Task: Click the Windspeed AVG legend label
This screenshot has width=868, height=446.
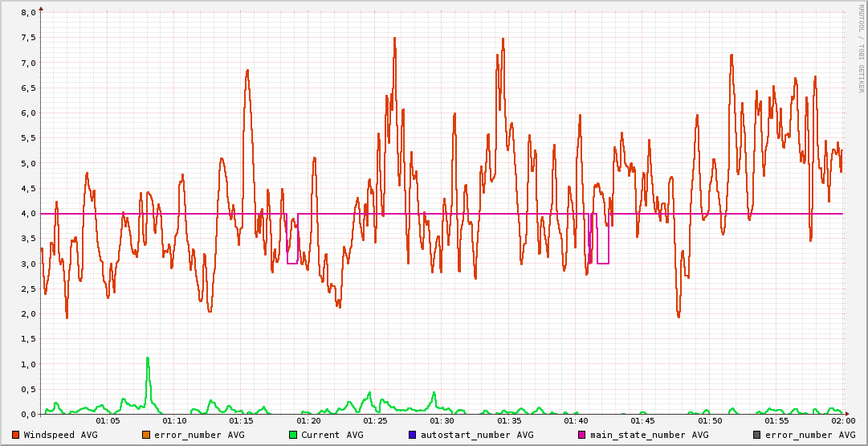Action: pos(60,435)
